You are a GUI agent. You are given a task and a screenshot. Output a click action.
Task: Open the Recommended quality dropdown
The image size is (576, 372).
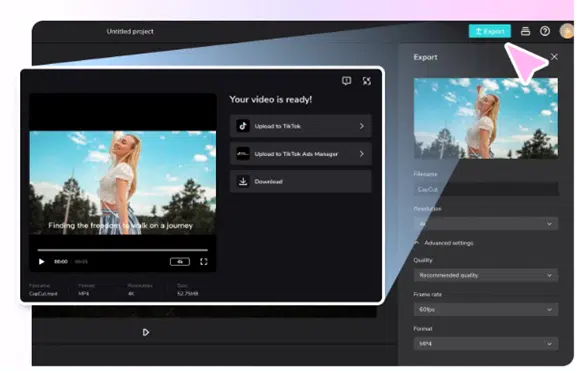coord(486,275)
